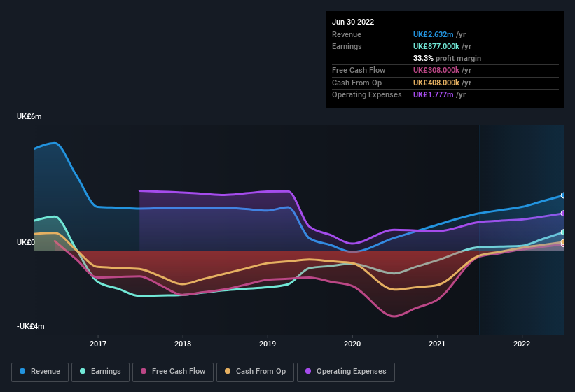Click the Revenue label in the tooltip
This screenshot has width=575, height=392.
coord(347,34)
